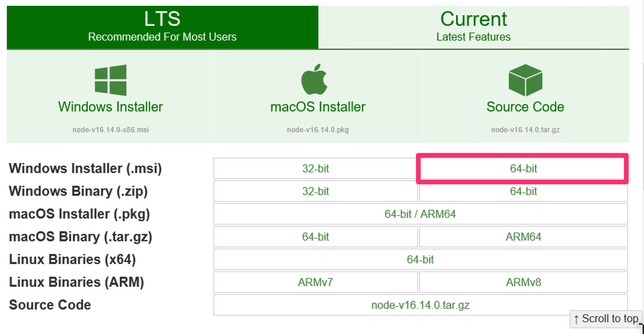Download Source Code link node-v16.14.0.tar.gz in table
The width and height of the screenshot is (644, 334).
point(420,305)
